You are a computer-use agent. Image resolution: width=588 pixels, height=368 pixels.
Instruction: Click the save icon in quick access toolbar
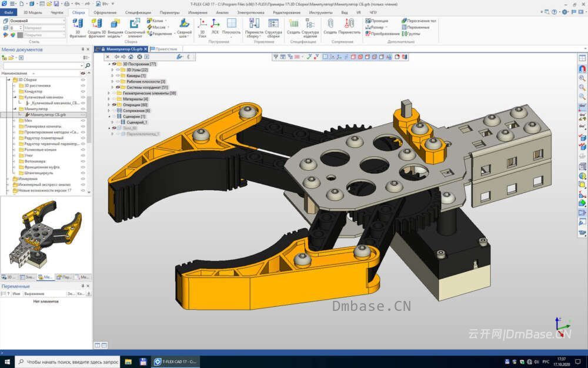(56, 4)
